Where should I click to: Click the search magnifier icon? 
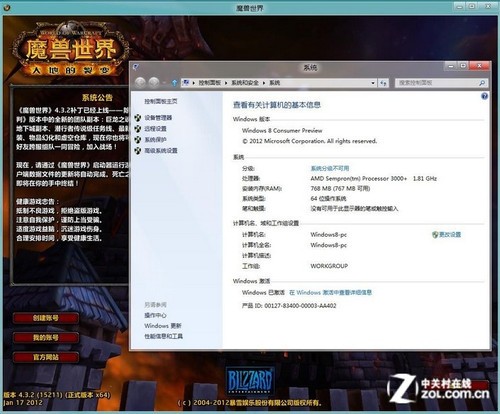pos(482,83)
